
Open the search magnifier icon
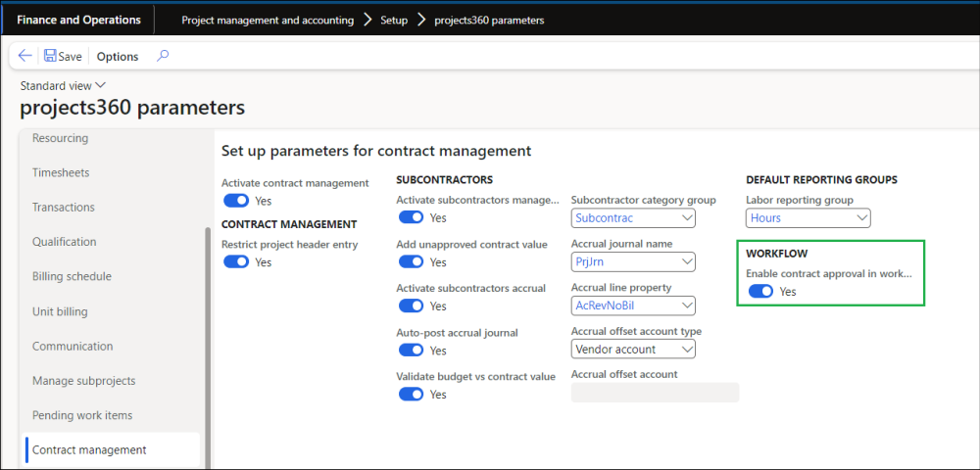tap(163, 56)
